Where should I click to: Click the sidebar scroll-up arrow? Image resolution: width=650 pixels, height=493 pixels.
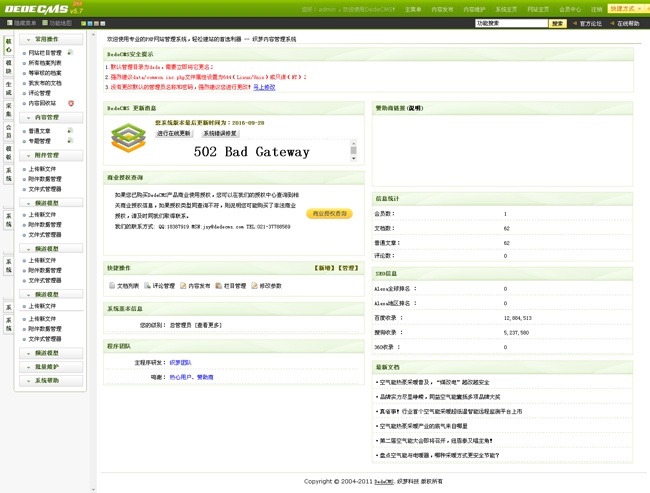tap(93, 35)
